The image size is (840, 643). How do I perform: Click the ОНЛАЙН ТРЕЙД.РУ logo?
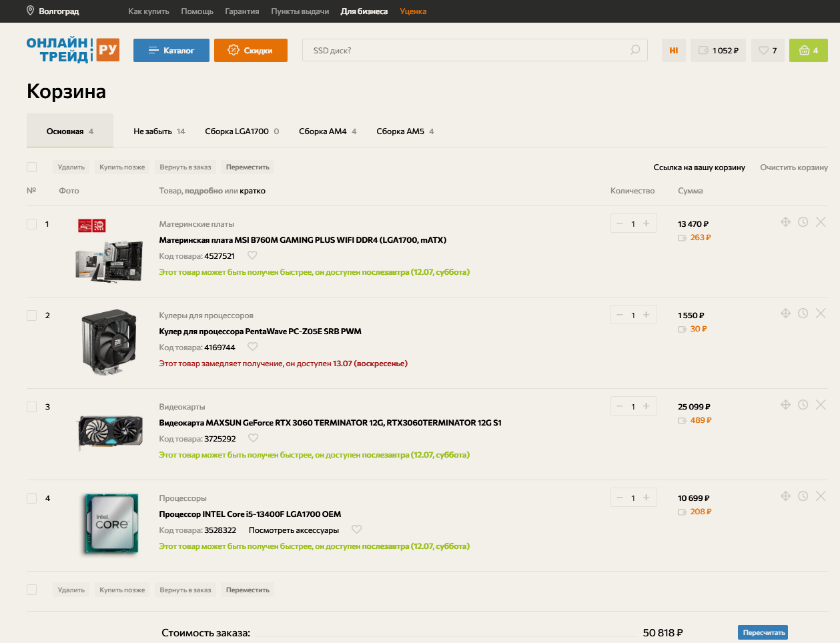coord(73,50)
